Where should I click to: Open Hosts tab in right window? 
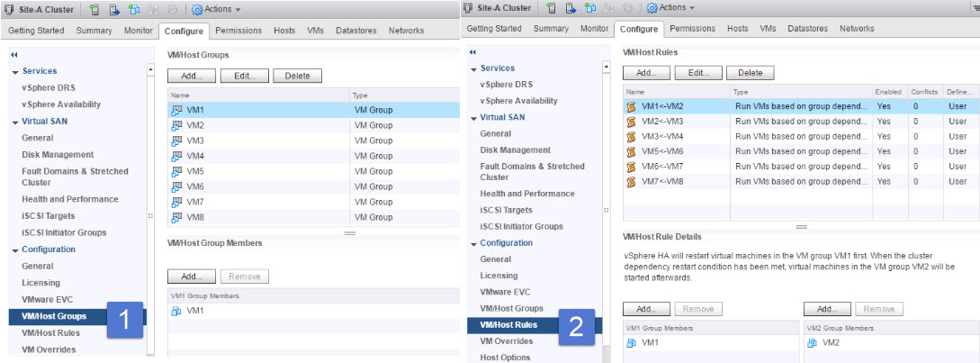point(738,28)
